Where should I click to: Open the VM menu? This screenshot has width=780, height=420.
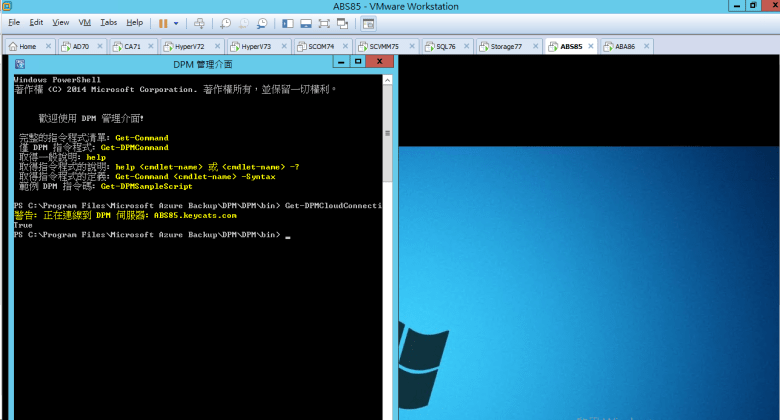[x=84, y=22]
